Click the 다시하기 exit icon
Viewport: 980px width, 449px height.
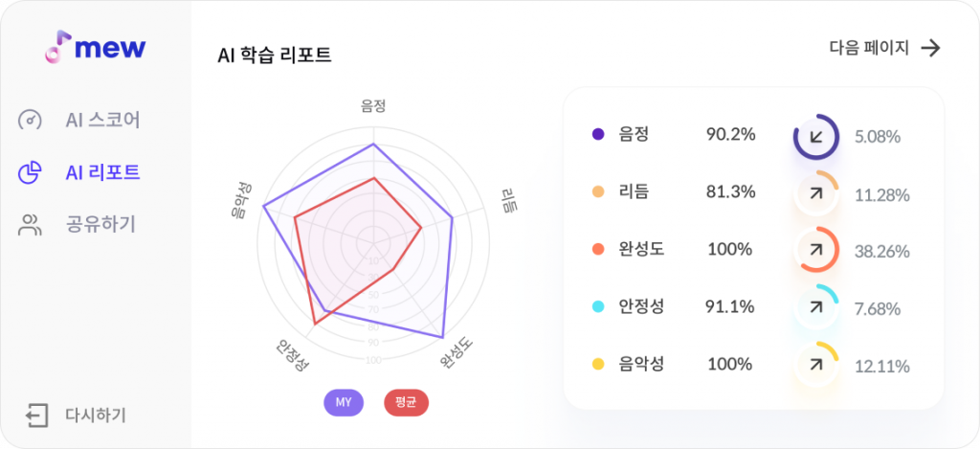[x=37, y=415]
